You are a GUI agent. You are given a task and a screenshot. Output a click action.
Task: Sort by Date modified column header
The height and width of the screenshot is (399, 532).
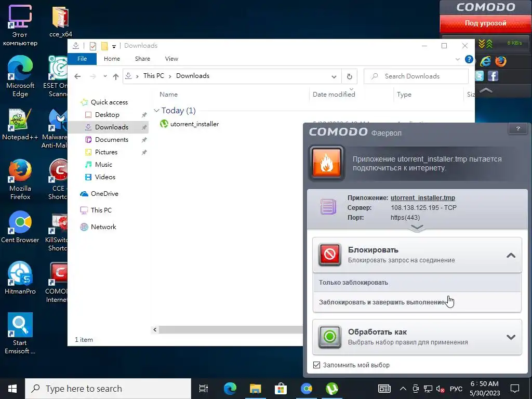[x=334, y=95]
